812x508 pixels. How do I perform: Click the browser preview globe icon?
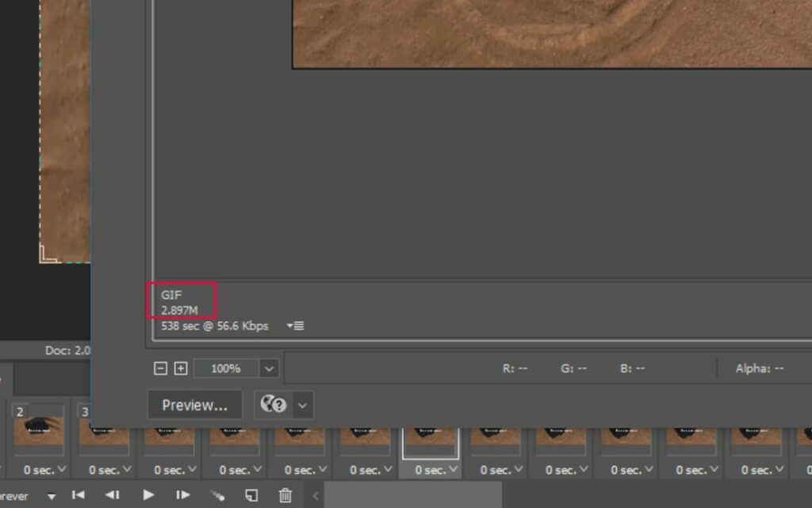[x=273, y=405]
